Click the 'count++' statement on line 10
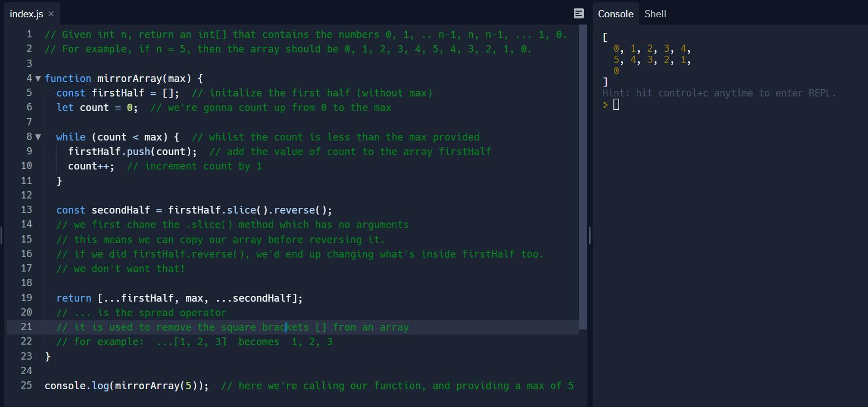The width and height of the screenshot is (868, 407). click(x=90, y=166)
